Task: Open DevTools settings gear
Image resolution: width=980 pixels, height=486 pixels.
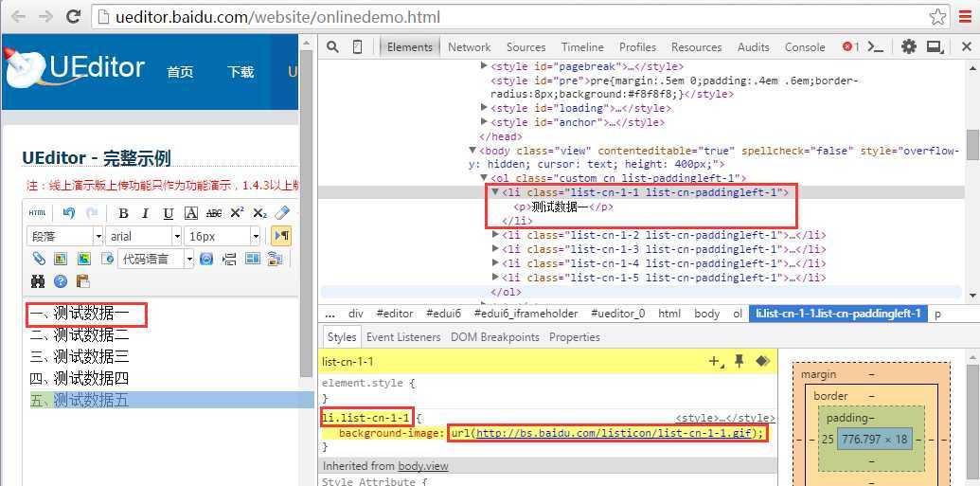Action: tap(909, 47)
